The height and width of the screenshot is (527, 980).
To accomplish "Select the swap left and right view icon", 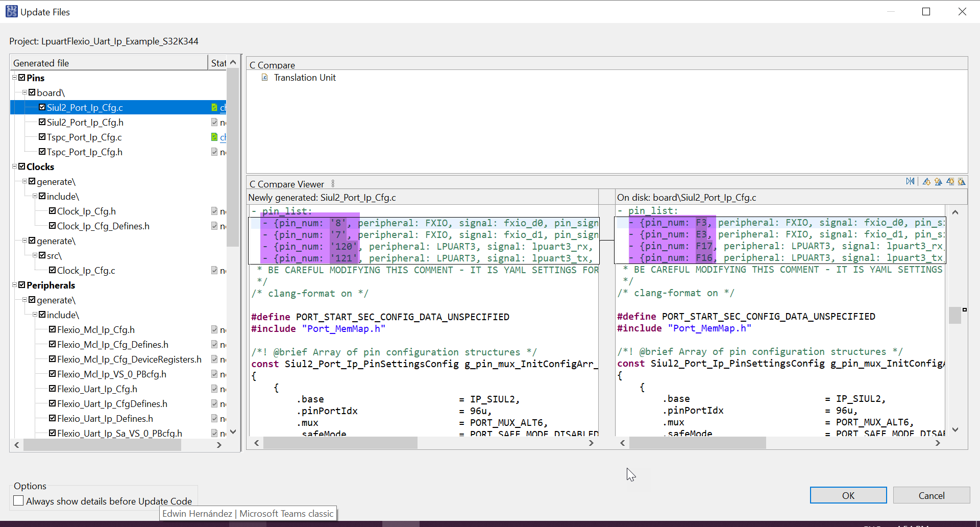I will click(911, 181).
